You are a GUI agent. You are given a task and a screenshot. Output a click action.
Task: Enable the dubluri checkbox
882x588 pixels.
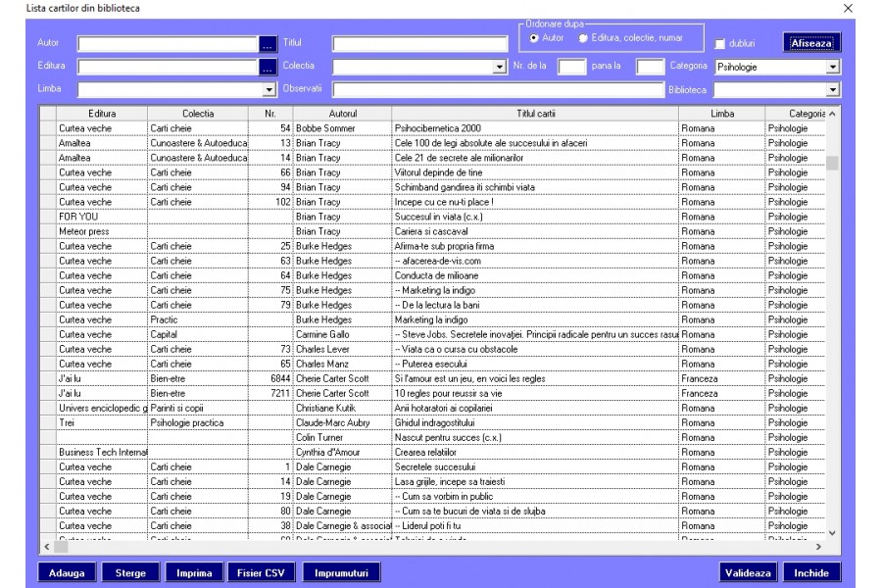[719, 44]
